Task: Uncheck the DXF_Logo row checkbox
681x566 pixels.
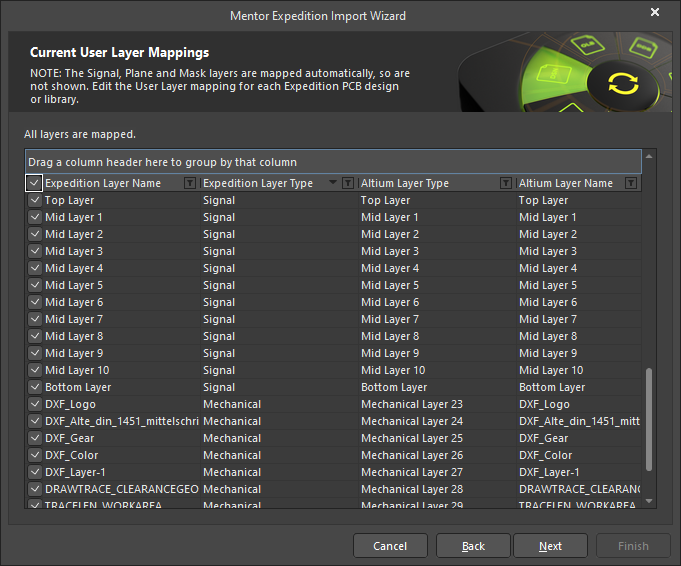Action: pos(35,404)
